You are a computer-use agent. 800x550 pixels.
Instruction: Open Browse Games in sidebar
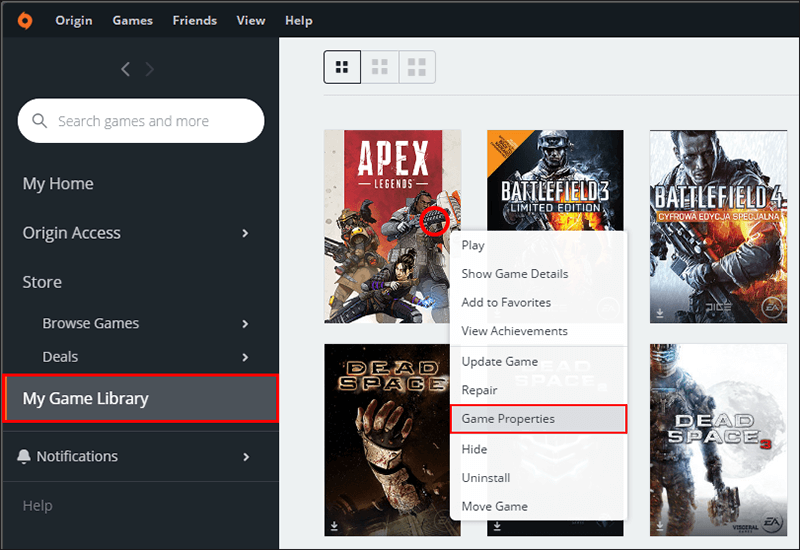click(90, 323)
